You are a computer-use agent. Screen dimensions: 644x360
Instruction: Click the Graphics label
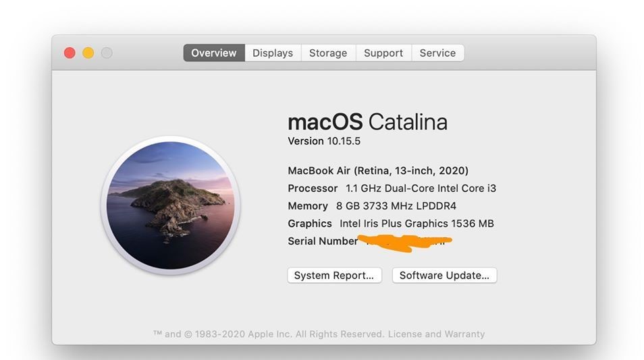(x=310, y=223)
